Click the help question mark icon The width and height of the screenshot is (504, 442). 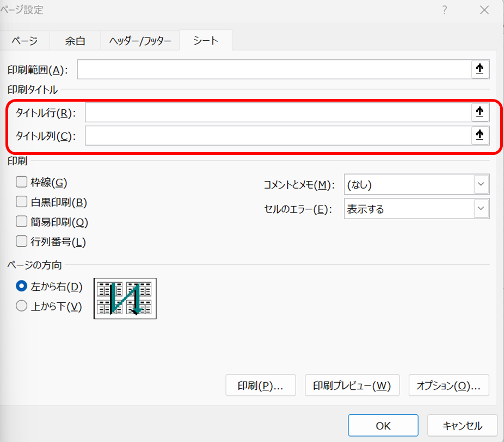pos(445,10)
